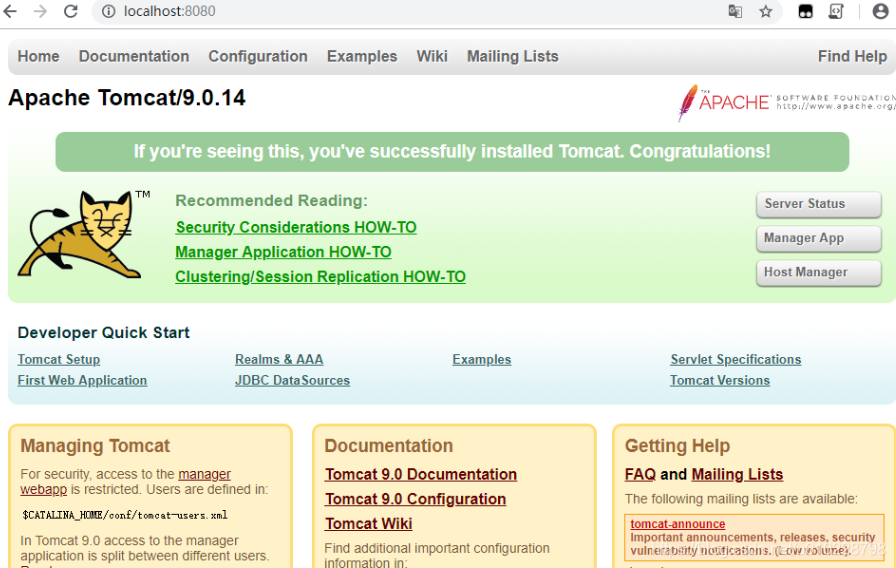This screenshot has width=896, height=568.
Task: Open the Tomcat Versions link
Action: pos(719,380)
